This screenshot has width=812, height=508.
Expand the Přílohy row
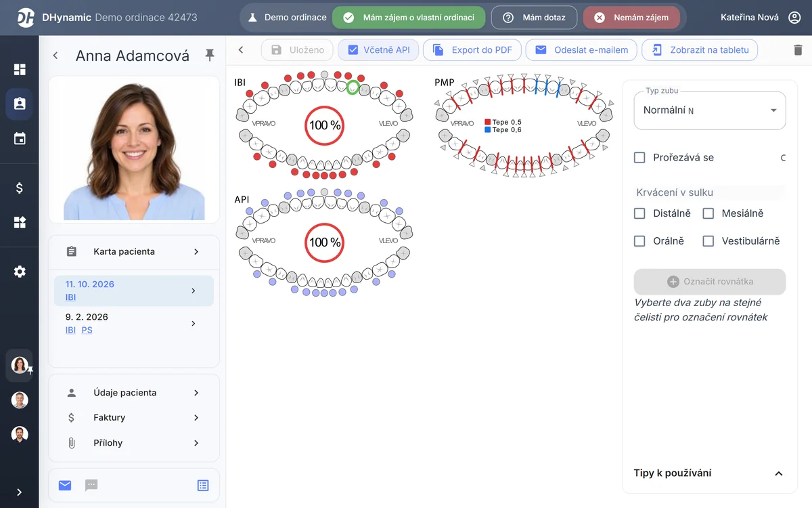[134, 443]
